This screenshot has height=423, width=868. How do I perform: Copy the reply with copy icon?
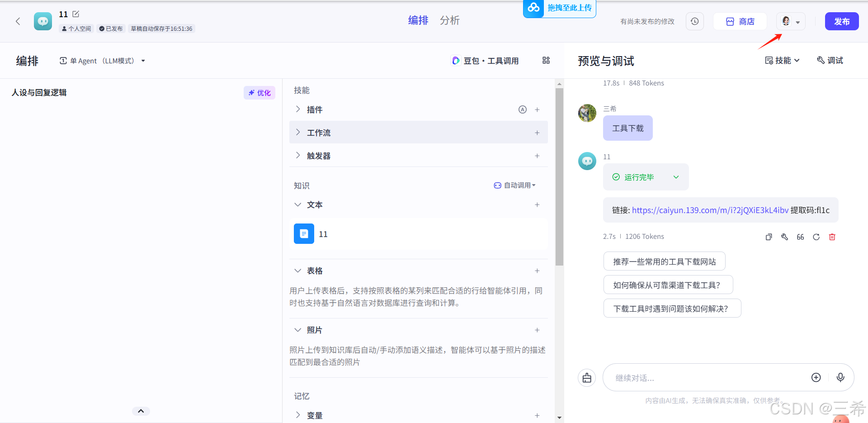769,237
